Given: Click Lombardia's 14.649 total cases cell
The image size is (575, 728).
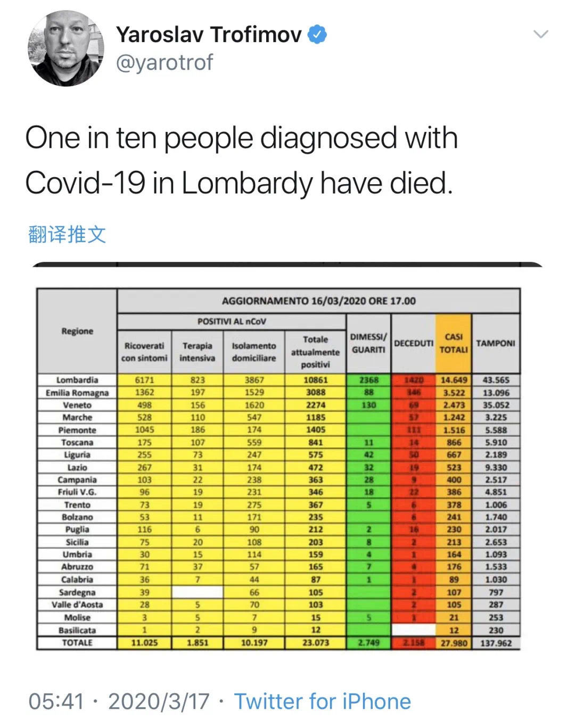Looking at the screenshot, I should click(454, 380).
